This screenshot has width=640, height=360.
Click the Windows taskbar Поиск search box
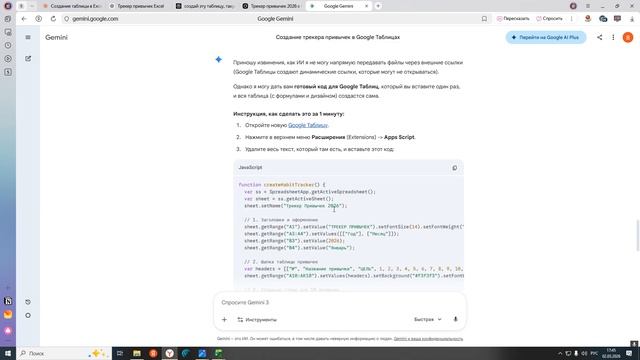click(x=64, y=353)
